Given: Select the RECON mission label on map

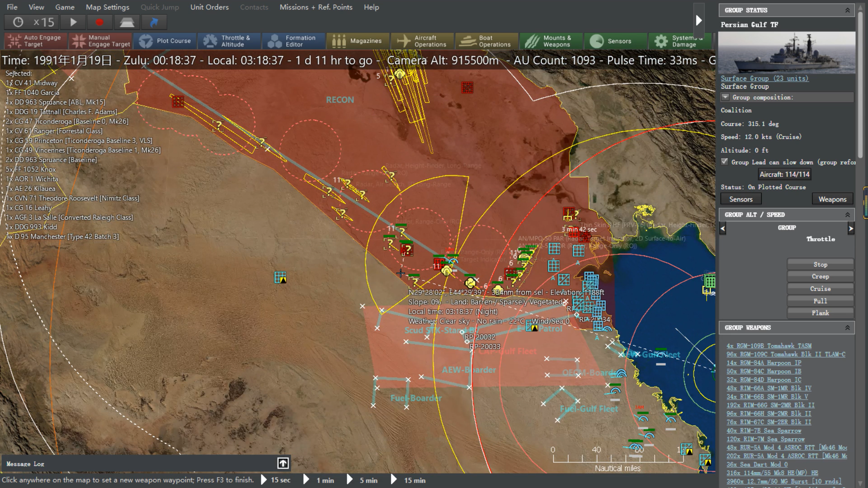Looking at the screenshot, I should (340, 100).
